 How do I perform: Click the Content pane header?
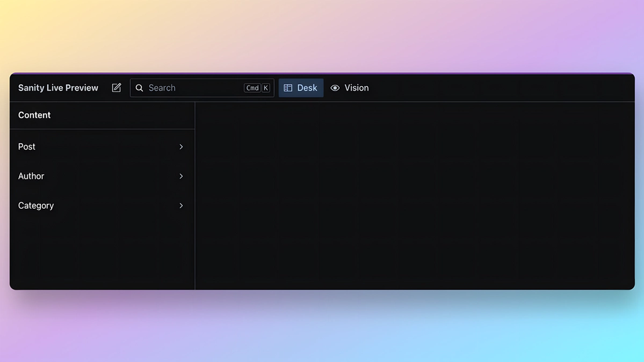(x=35, y=116)
